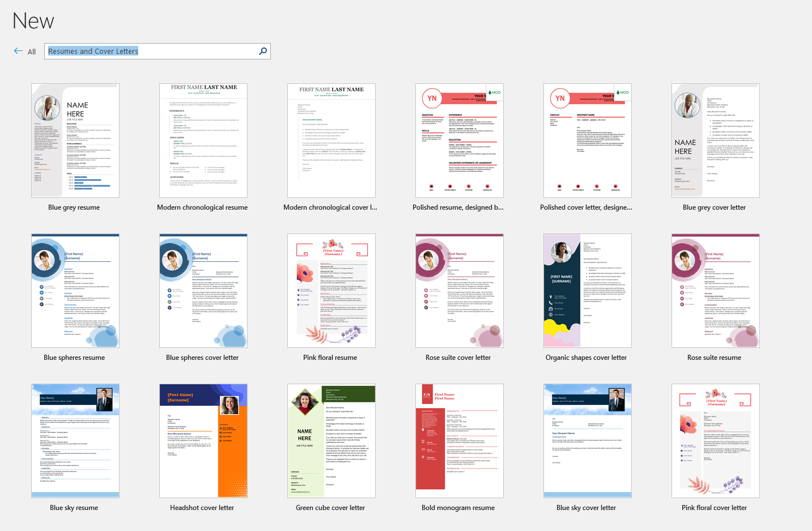The image size is (812, 531).
Task: Click the 'Organic shapes cover letter' caption
Action: pyautogui.click(x=586, y=358)
